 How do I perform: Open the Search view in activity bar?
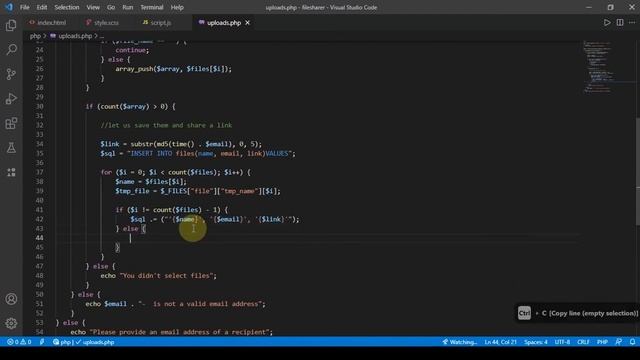(x=11, y=50)
